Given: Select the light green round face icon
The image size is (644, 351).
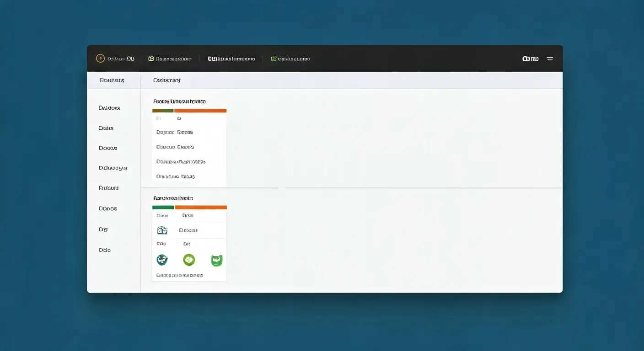Looking at the screenshot, I should tap(189, 260).
